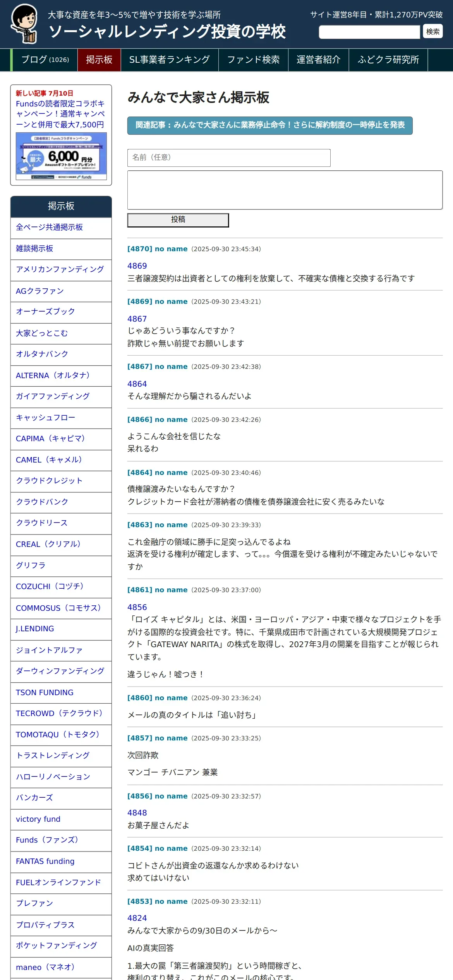Open the new article Fundsの読者限定コラボキャンペーン link
This screenshot has width=453, height=980.
pyautogui.click(x=60, y=114)
